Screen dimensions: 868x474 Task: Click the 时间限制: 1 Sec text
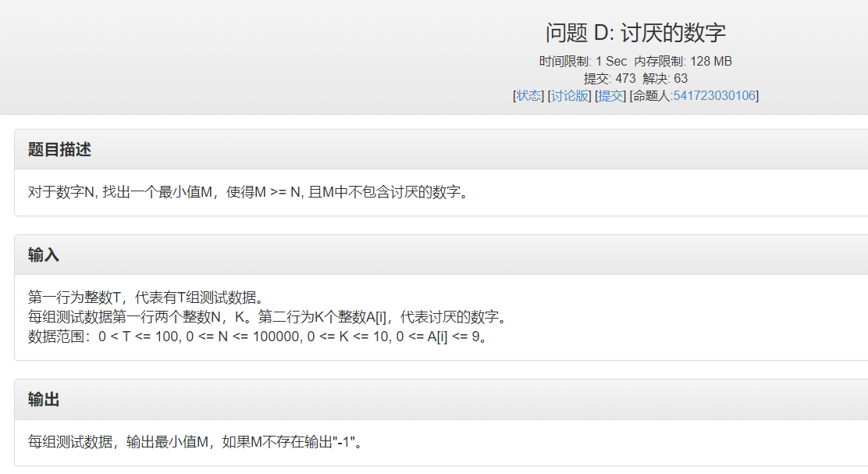click(x=583, y=62)
